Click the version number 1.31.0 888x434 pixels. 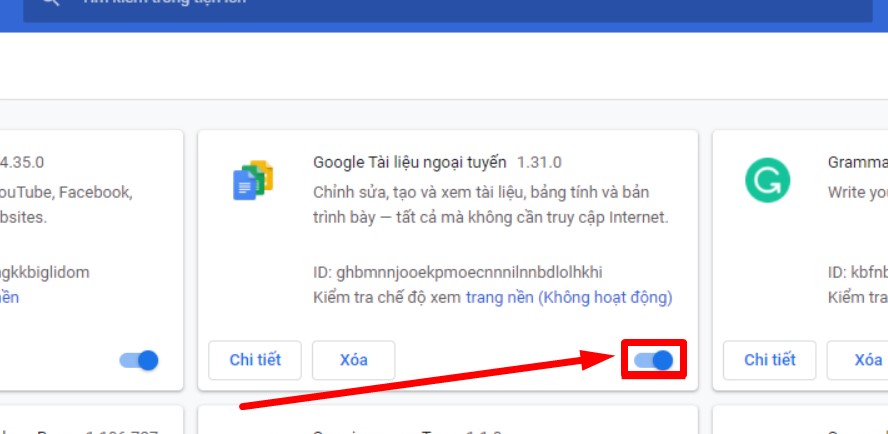click(539, 163)
